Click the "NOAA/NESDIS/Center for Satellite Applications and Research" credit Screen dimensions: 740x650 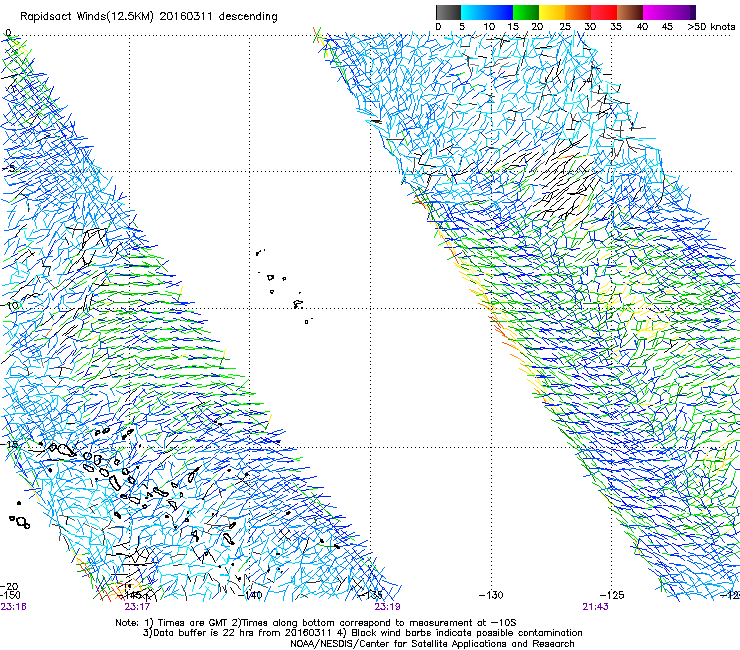pyautogui.click(x=432, y=644)
